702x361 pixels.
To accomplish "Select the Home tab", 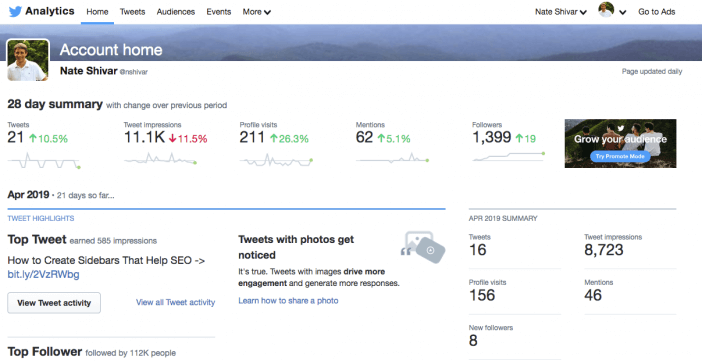I will click(x=97, y=12).
